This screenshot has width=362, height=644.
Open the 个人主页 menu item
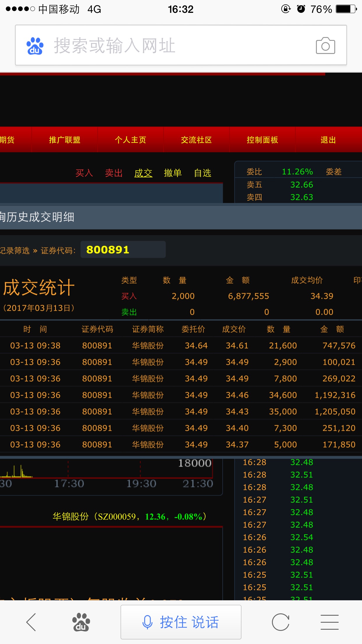[x=130, y=140]
